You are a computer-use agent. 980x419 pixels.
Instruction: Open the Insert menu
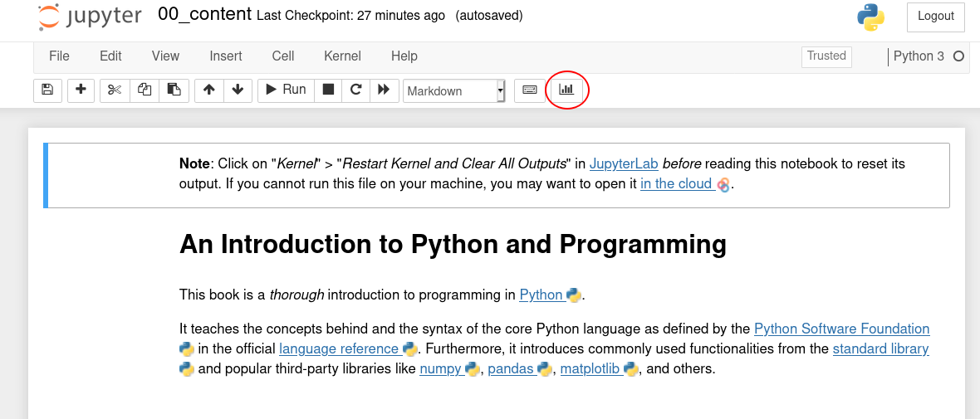pyautogui.click(x=226, y=56)
